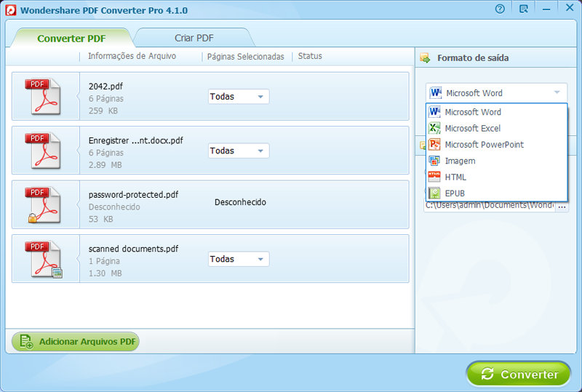Choose Microsoft PowerPoint output format
Viewport: 582px width, 392px height.
tap(484, 144)
